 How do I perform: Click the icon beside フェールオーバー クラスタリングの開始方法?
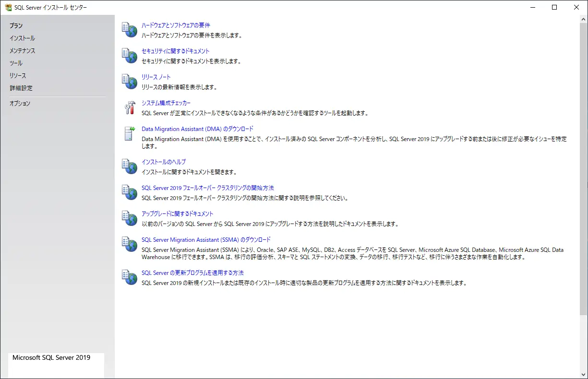coord(130,192)
